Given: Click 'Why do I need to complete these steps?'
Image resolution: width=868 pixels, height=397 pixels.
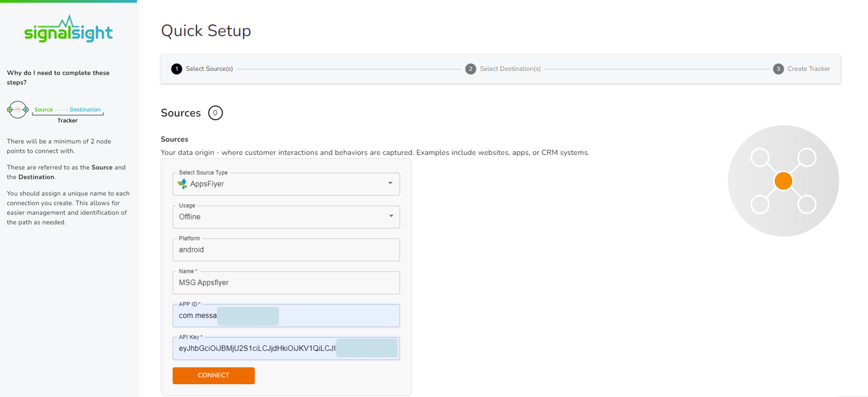Looking at the screenshot, I should click(x=58, y=78).
